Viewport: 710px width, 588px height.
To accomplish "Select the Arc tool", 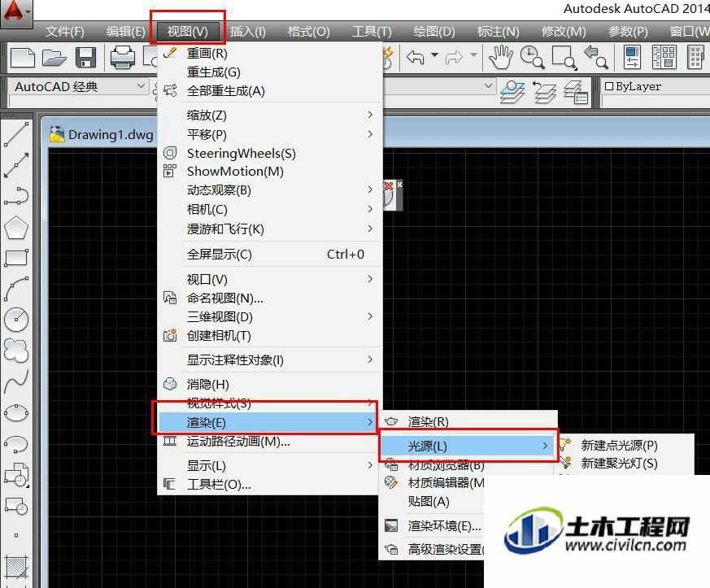I will [16, 289].
